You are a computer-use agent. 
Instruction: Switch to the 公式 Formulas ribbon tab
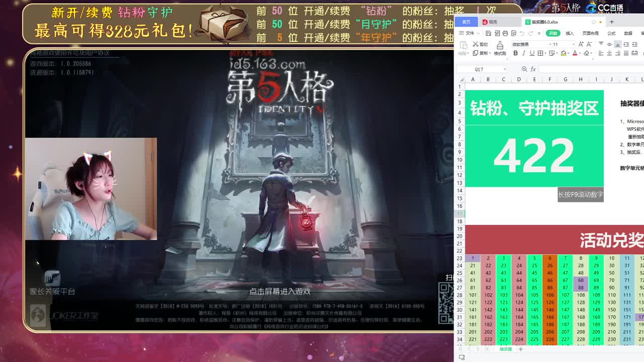[x=611, y=33]
